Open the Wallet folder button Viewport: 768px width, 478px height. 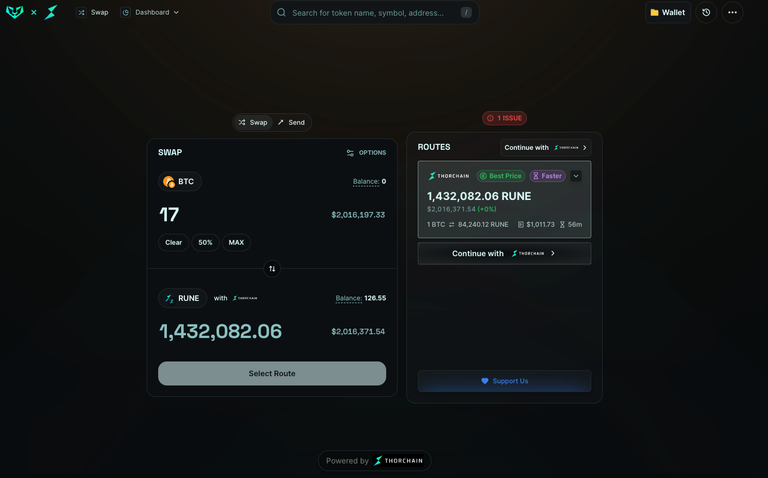[668, 12]
